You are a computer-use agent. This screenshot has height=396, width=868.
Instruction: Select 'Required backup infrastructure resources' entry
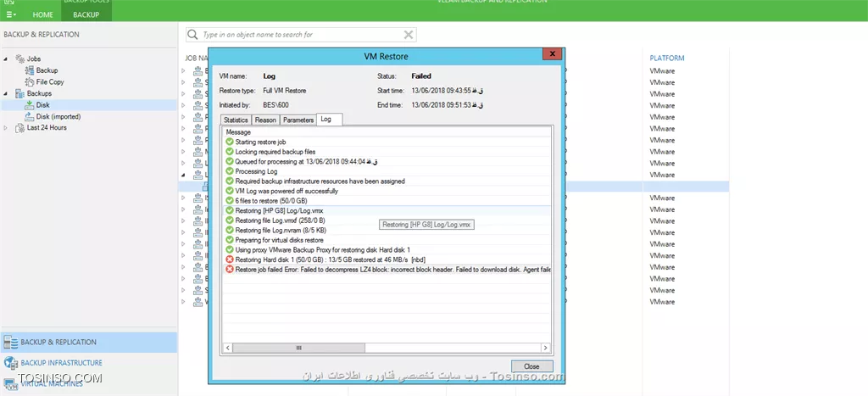(320, 181)
